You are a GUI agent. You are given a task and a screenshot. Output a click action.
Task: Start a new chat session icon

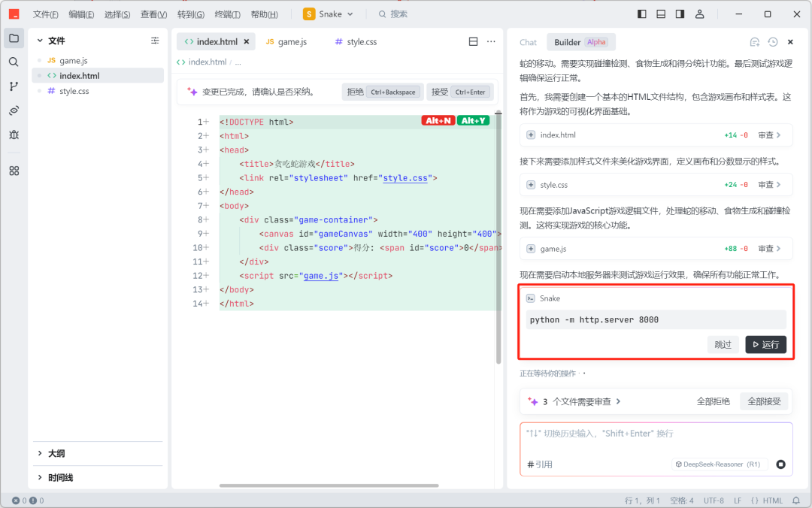point(755,42)
